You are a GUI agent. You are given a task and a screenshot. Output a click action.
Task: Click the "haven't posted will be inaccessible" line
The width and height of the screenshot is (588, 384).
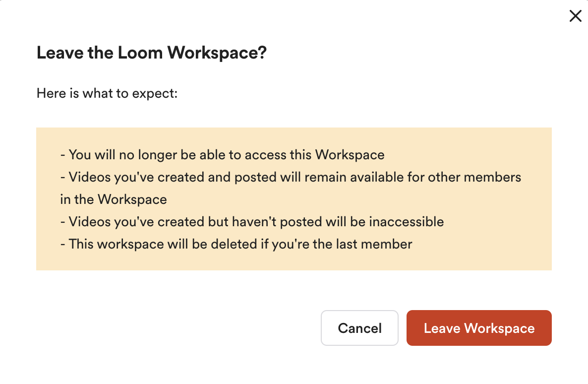point(252,222)
